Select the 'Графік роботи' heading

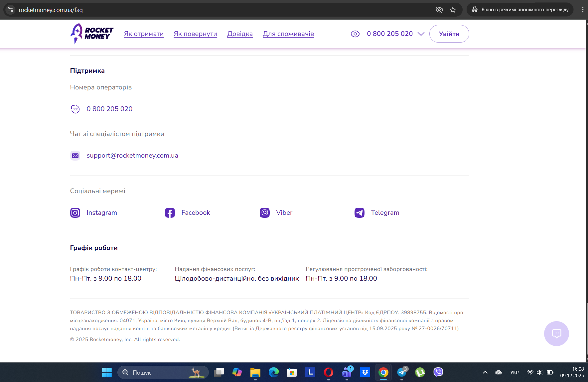[x=94, y=248]
